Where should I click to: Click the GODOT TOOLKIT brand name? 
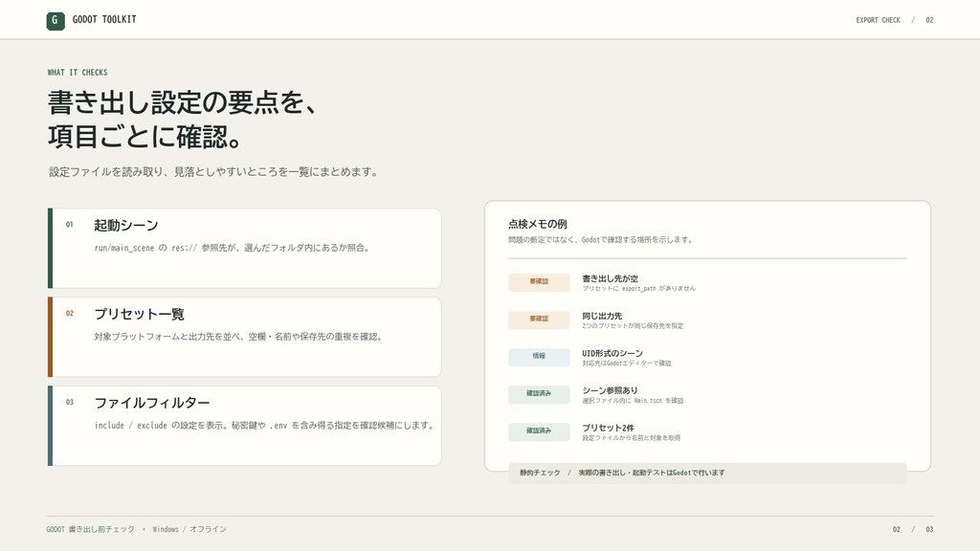(x=104, y=19)
